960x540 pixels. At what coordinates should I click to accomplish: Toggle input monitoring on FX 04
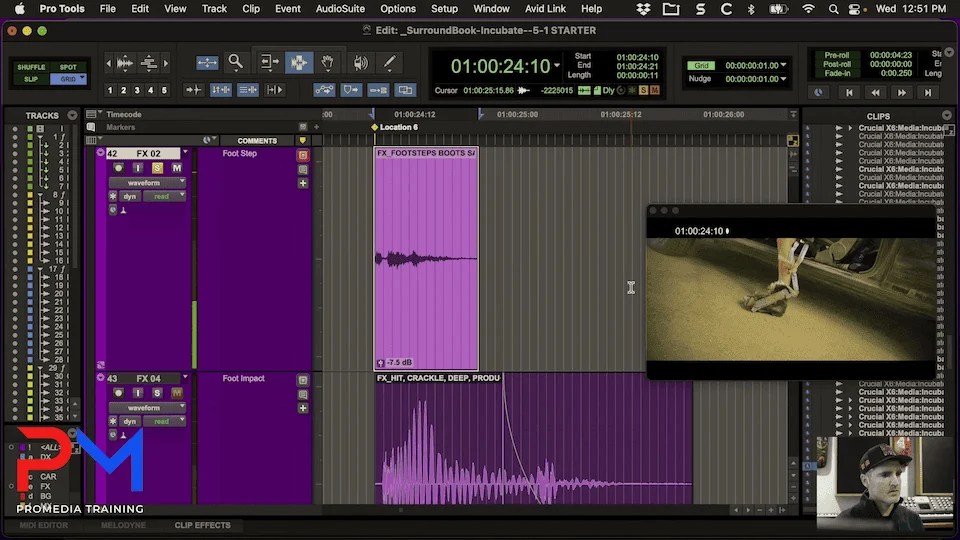(138, 392)
